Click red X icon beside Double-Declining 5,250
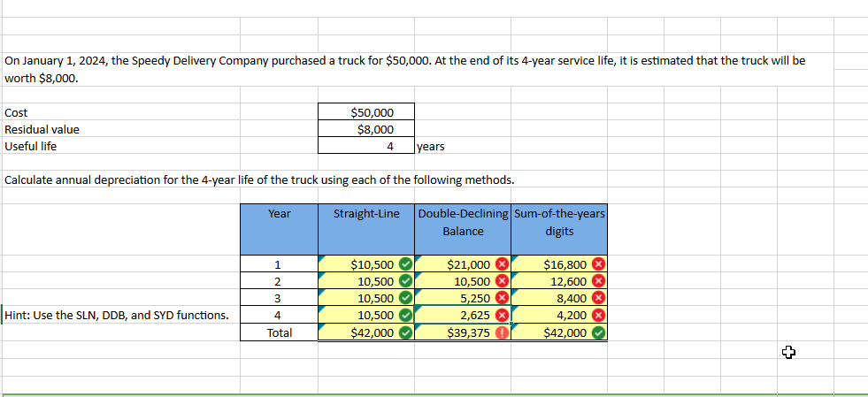 (502, 298)
